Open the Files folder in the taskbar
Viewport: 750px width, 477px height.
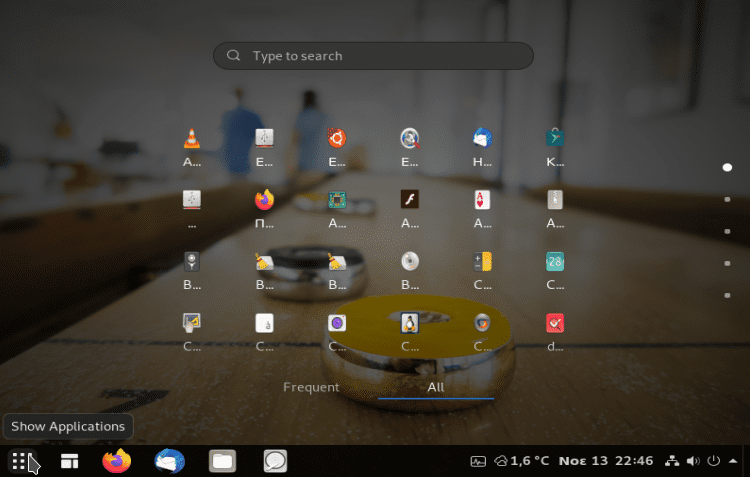(x=222, y=461)
